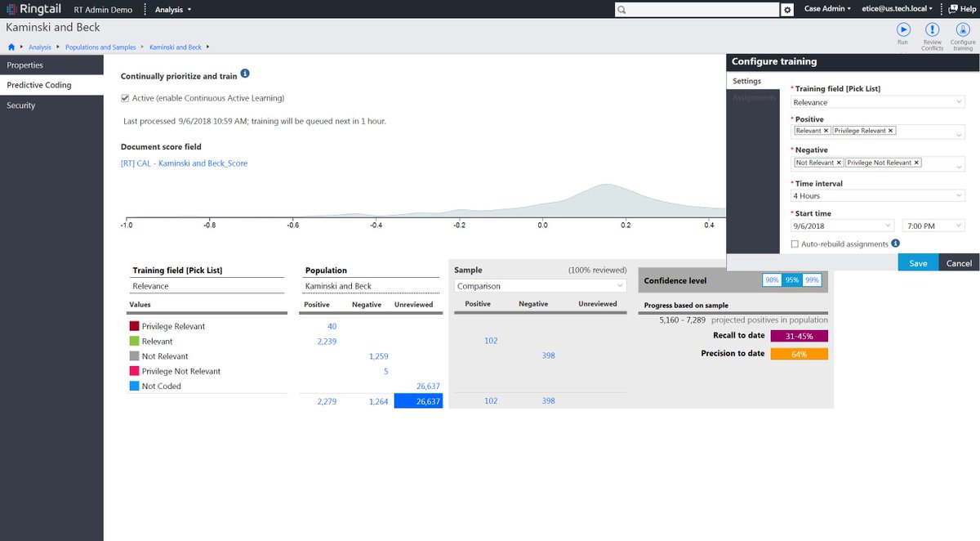Screen dimensions: 980x541
Task: Remove the Relevant tag from Positive
Action: pos(826,131)
